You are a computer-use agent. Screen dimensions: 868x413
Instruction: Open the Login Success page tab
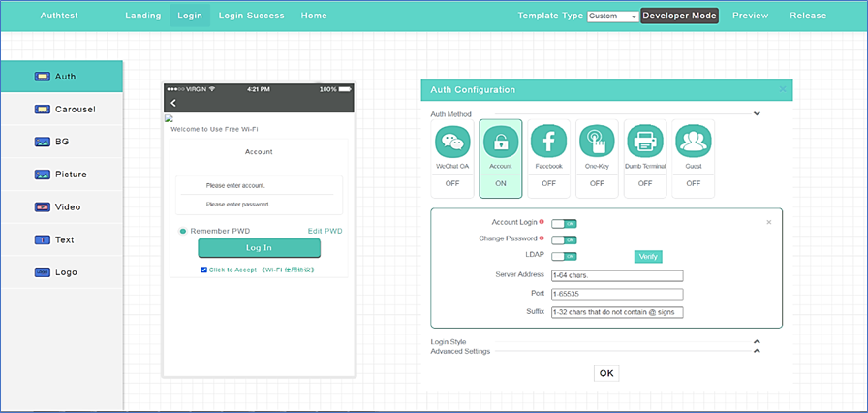coord(251,16)
